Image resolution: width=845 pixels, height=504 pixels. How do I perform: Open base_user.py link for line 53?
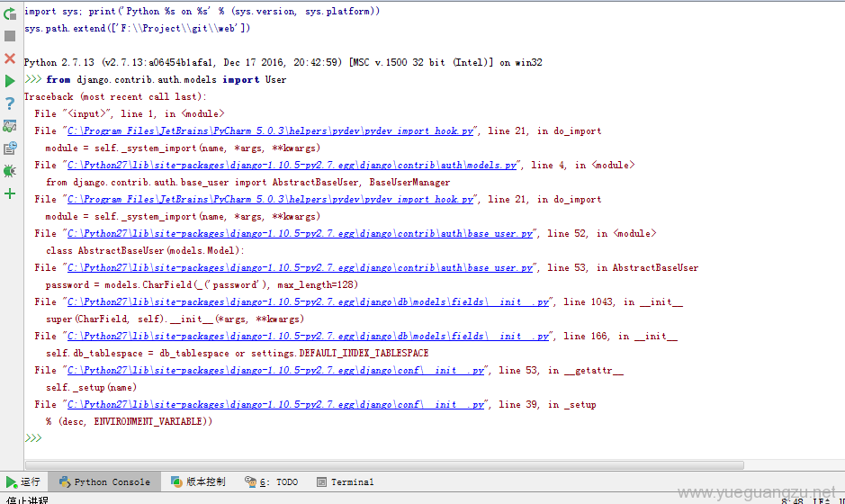(x=301, y=268)
